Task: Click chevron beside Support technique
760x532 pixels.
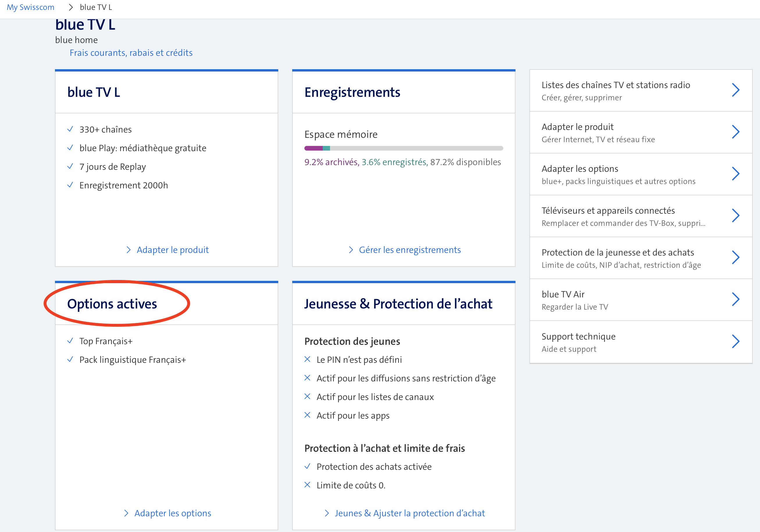Action: point(736,341)
